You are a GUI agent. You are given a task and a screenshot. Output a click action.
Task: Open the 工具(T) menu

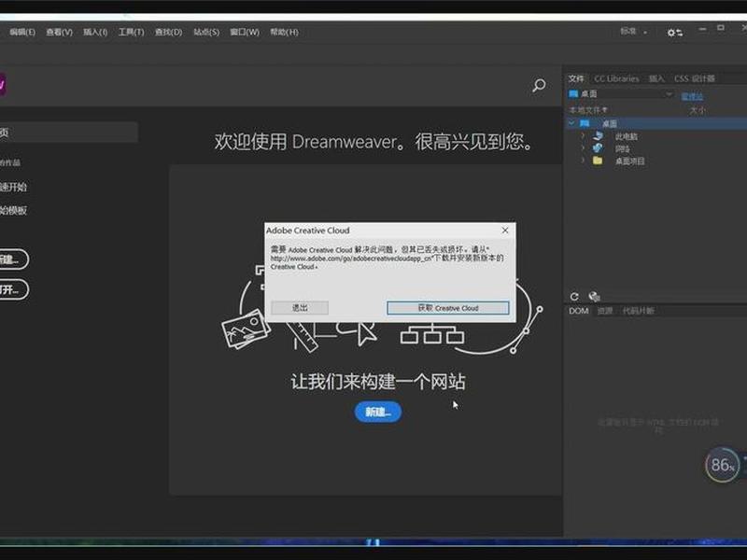[131, 32]
